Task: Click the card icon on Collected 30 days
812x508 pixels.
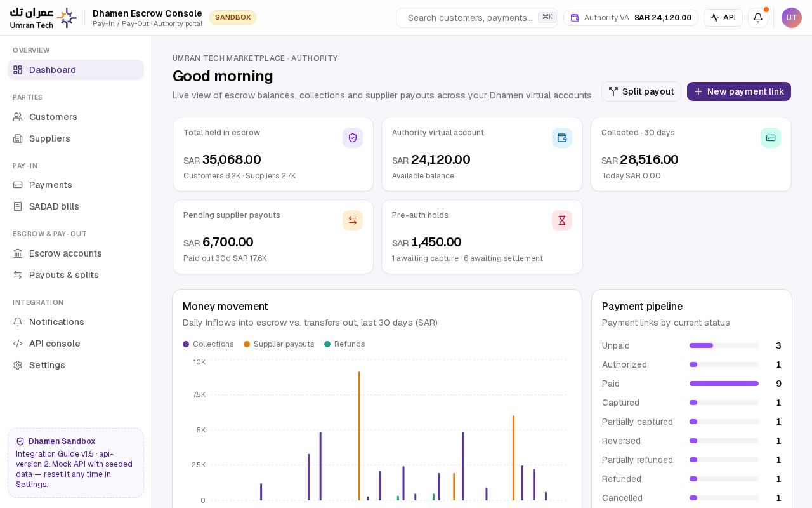Action: pos(771,138)
